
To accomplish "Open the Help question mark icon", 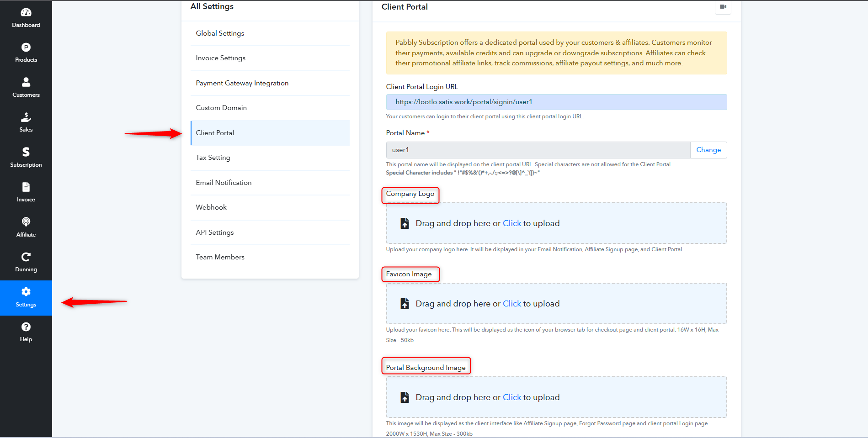I will tap(26, 327).
